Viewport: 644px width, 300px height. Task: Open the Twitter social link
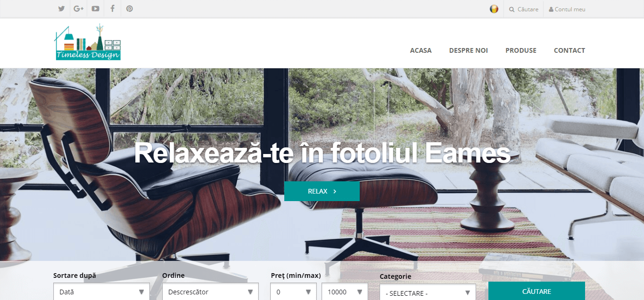[61, 9]
